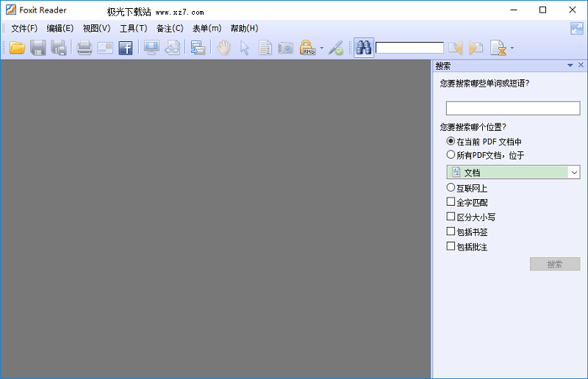Screen dimensions: 588x379
Task: Maximize the Foxit Reader window
Action: (542, 10)
